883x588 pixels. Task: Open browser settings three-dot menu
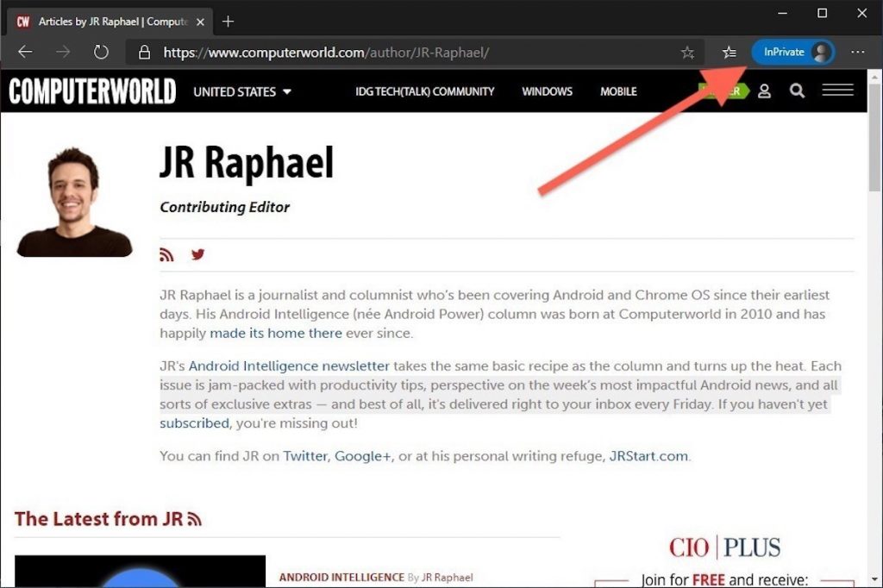(857, 53)
